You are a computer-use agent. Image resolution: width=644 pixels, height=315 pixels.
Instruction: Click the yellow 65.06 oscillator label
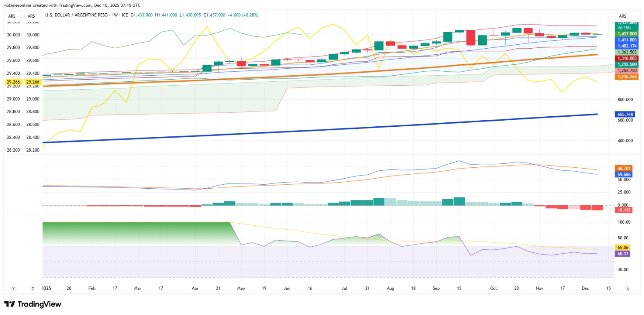[623, 247]
